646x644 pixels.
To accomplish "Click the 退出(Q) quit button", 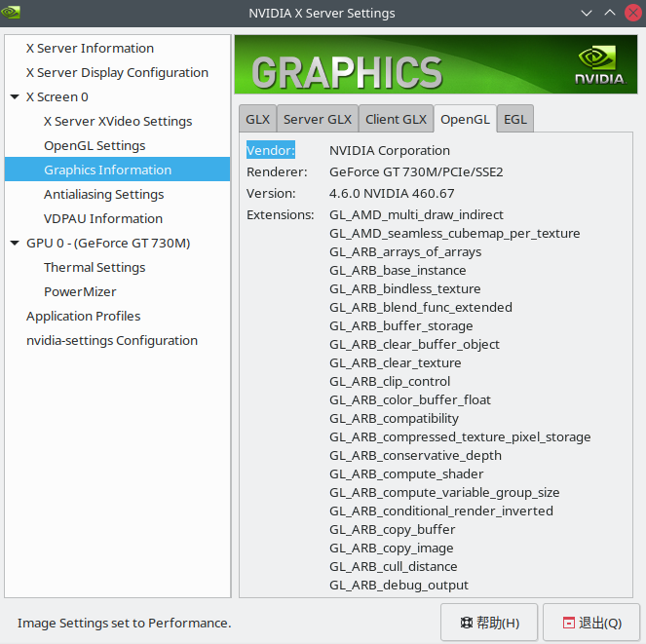I will tap(591, 623).
